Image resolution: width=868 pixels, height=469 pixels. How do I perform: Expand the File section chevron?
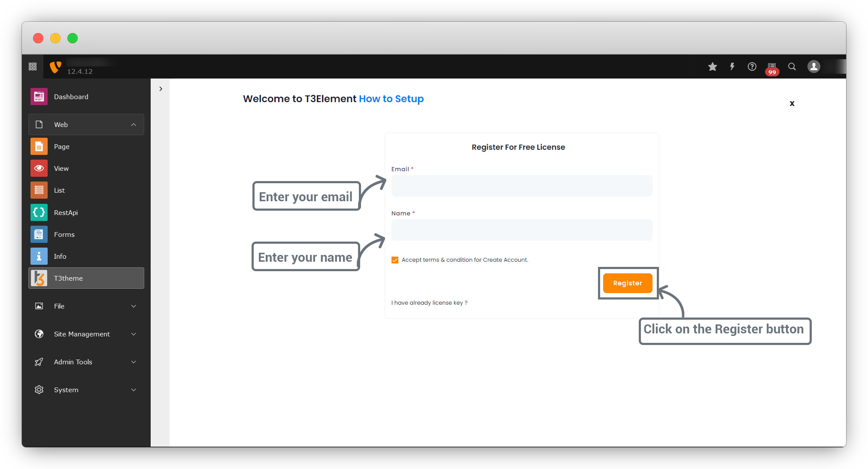click(x=134, y=306)
